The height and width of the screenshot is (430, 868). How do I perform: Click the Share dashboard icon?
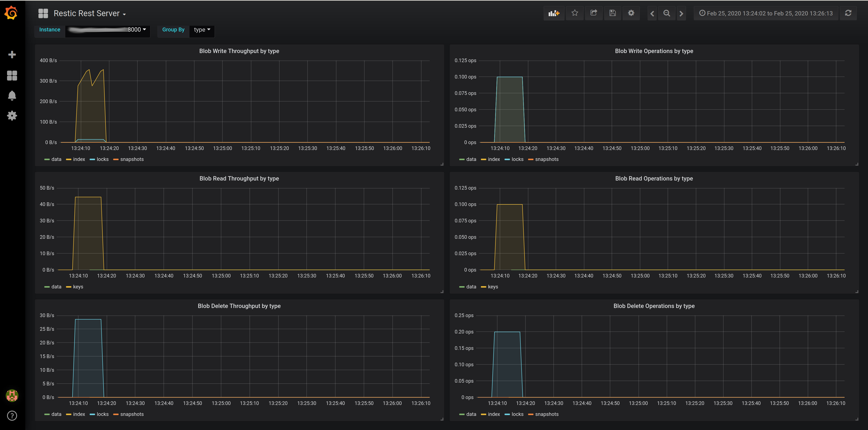click(593, 13)
